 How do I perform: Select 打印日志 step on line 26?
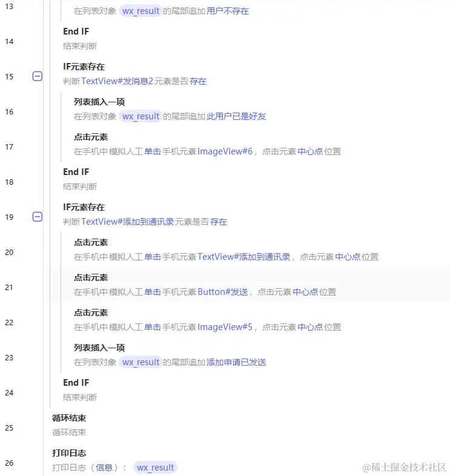coord(69,453)
